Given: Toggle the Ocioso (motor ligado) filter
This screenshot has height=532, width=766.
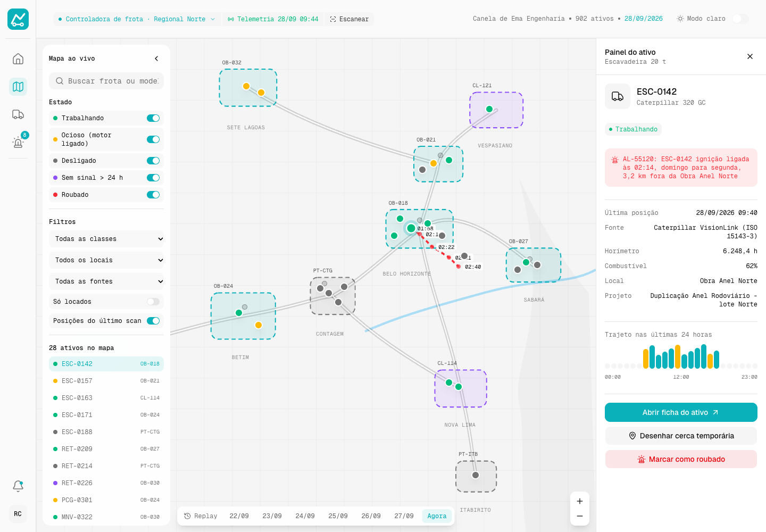Looking at the screenshot, I should [153, 139].
